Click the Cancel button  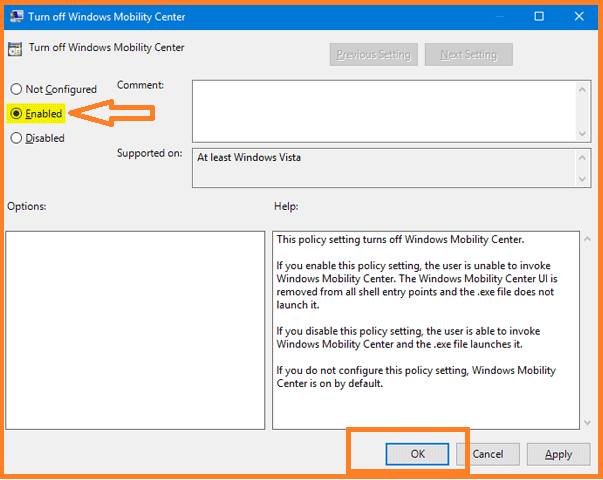pyautogui.click(x=488, y=454)
